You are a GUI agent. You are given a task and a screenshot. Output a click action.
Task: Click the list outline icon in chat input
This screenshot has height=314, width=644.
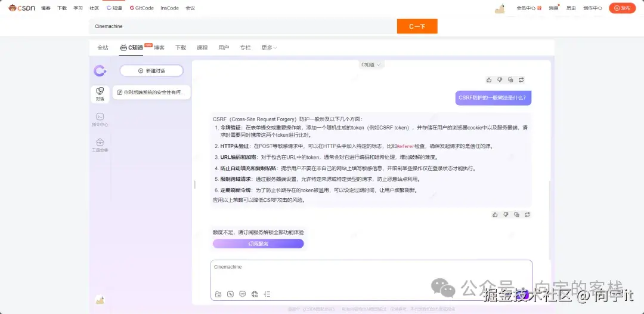[x=267, y=294]
